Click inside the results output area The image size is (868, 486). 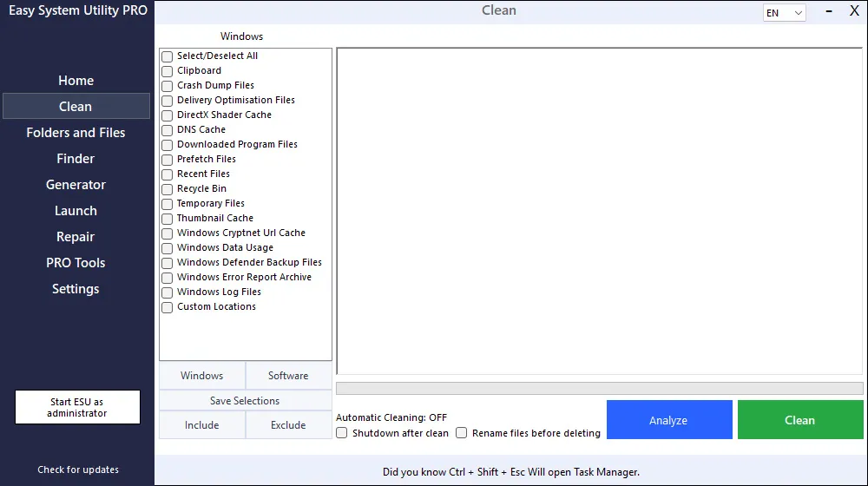600,212
